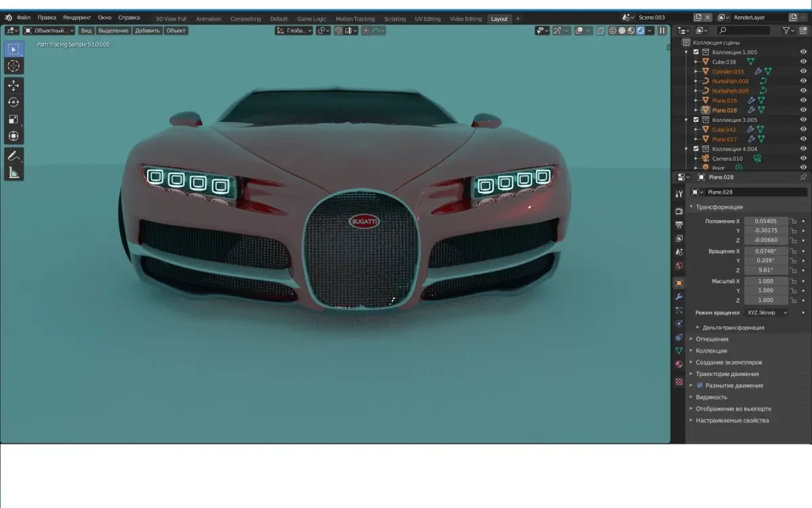Viewport: 812px width, 508px height.
Task: Switch viewport to Solid shading
Action: click(x=622, y=30)
